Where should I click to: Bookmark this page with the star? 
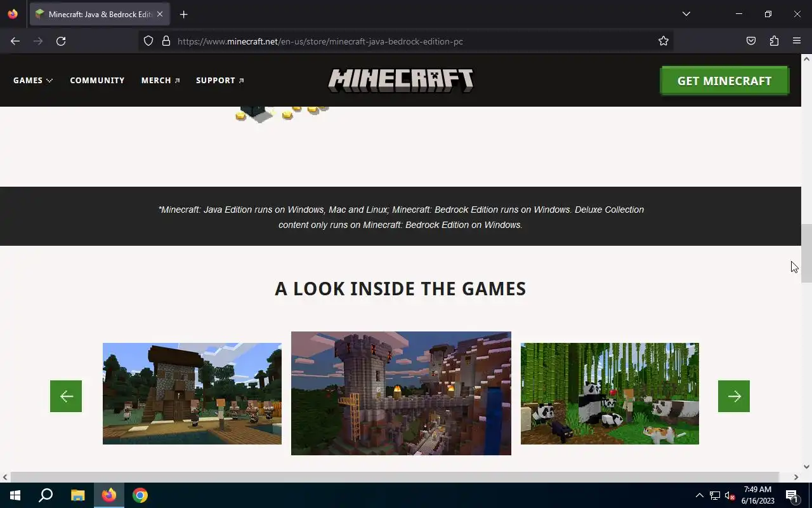point(664,41)
